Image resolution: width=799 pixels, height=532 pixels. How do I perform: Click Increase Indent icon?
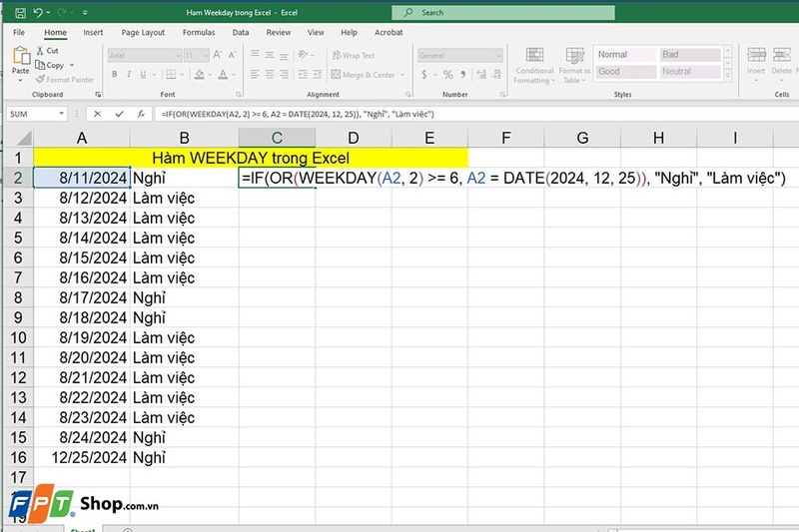point(318,75)
